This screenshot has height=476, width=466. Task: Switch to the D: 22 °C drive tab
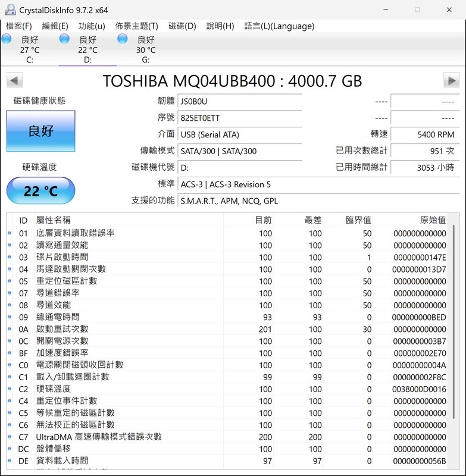coord(87,49)
